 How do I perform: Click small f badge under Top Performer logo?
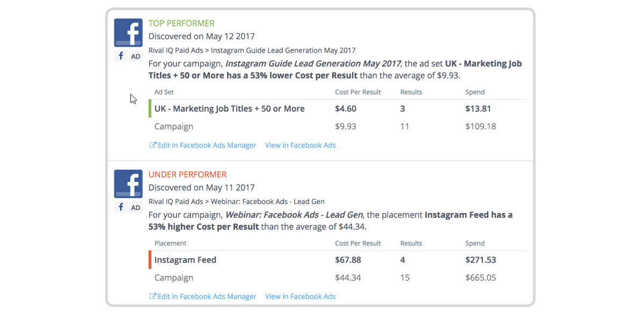pyautogui.click(x=121, y=56)
